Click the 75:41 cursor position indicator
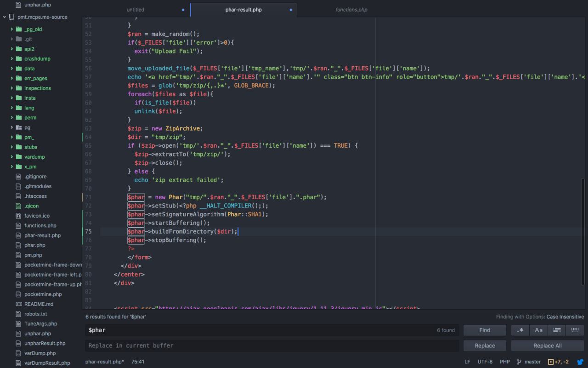588x368 pixels. (138, 362)
